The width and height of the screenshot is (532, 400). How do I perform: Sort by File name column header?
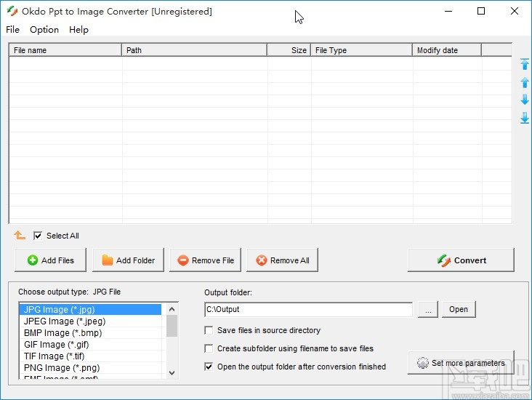click(x=65, y=50)
